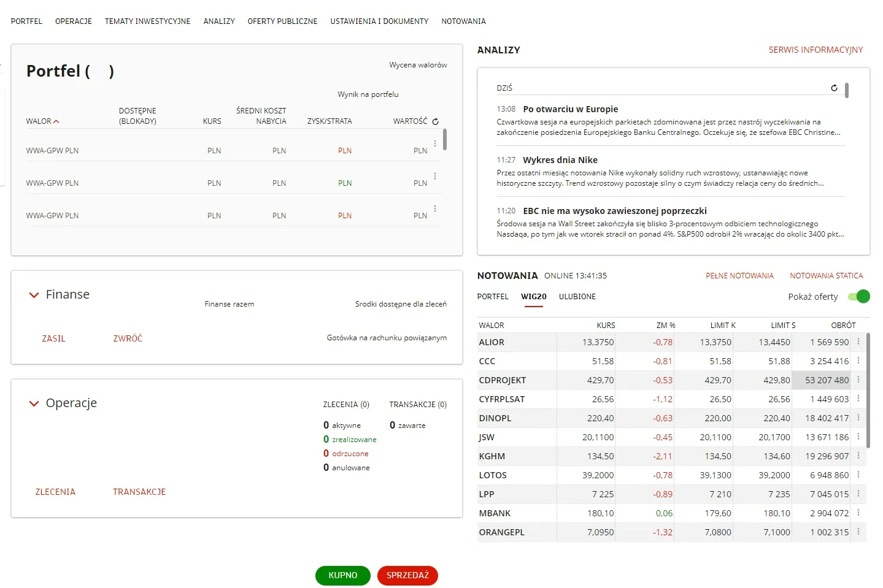
Task: Open the ZLECENIA link under Operacje
Action: (x=55, y=492)
